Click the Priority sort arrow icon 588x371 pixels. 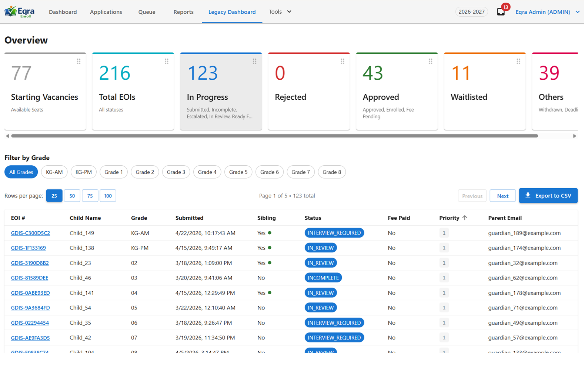(465, 218)
